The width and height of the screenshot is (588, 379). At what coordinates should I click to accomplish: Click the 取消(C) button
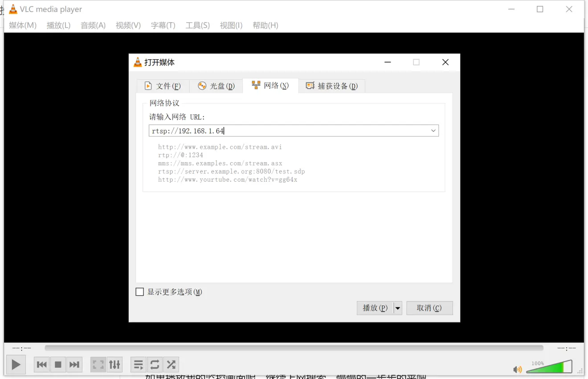[429, 308]
